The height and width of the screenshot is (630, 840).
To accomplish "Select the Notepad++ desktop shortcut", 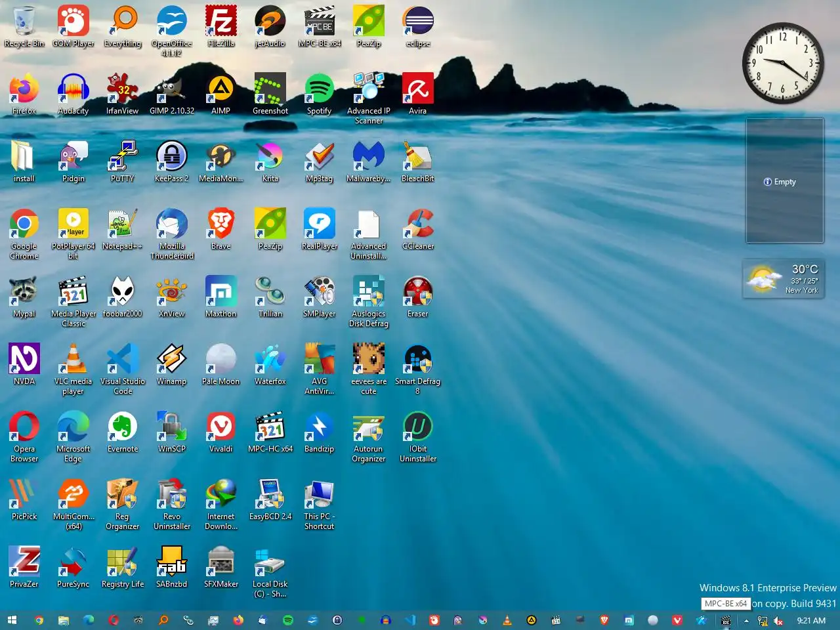I will coord(123,230).
